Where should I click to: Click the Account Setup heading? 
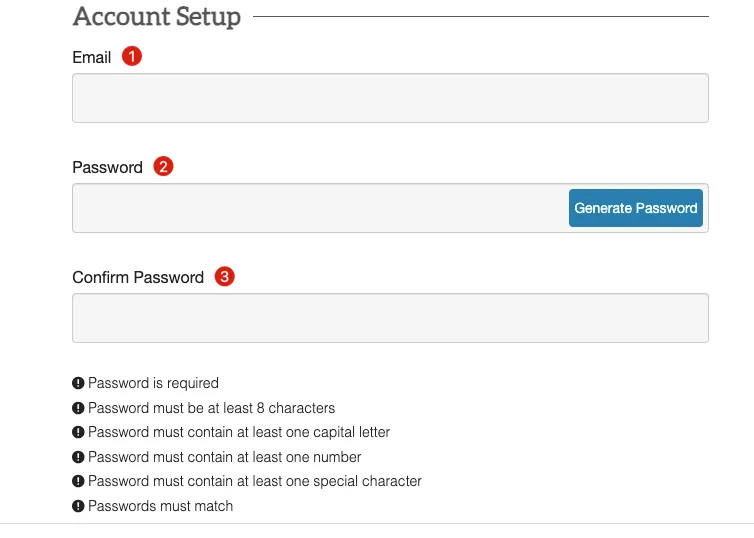tap(157, 17)
